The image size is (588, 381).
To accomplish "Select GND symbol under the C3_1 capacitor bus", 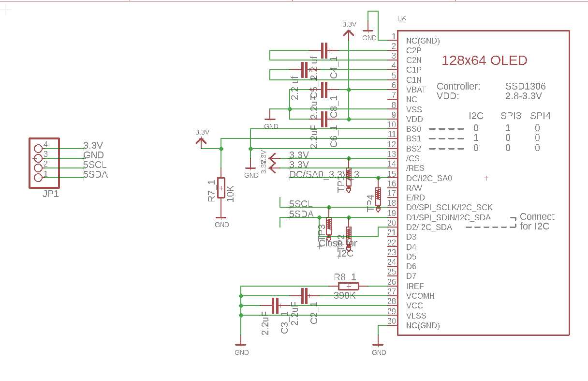I will (x=240, y=345).
